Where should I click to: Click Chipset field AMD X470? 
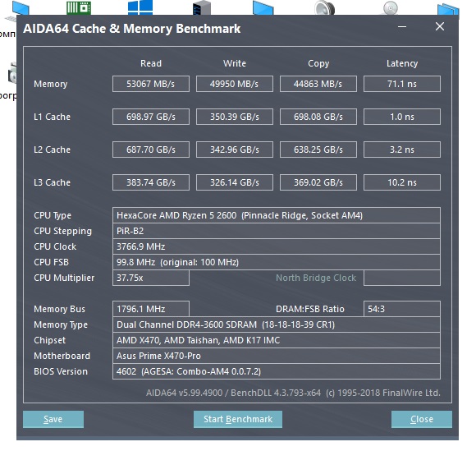click(x=277, y=340)
